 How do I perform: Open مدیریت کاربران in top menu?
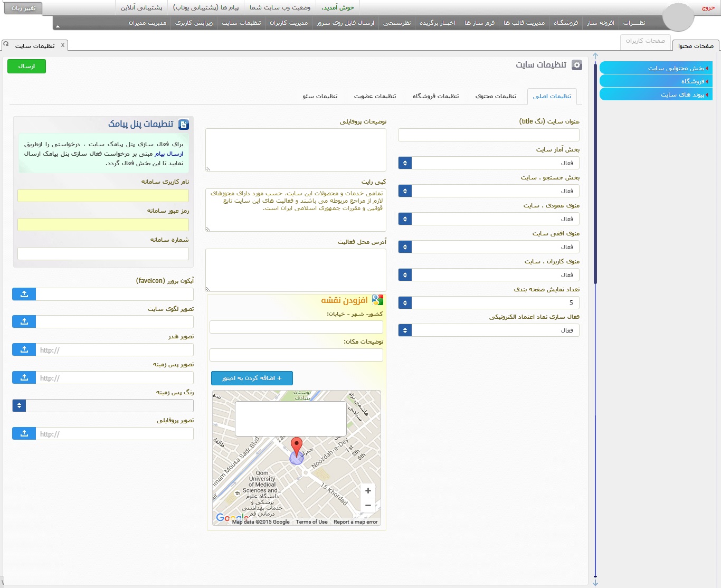click(288, 23)
